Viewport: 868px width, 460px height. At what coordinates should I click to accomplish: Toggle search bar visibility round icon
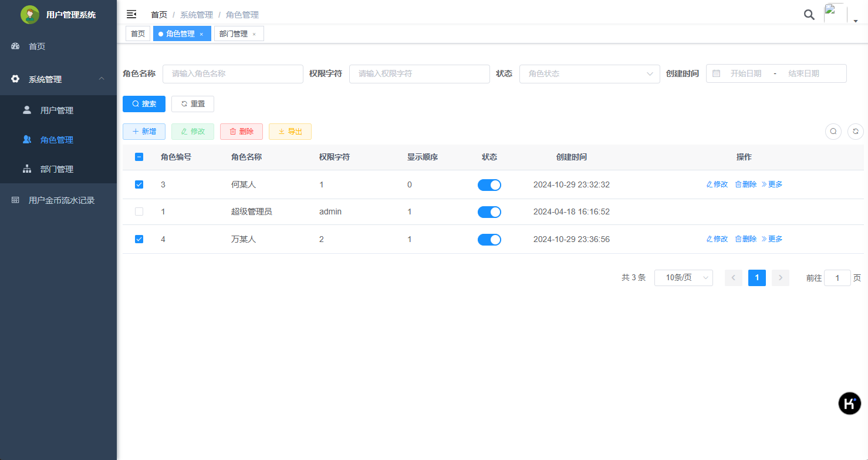[x=833, y=132]
